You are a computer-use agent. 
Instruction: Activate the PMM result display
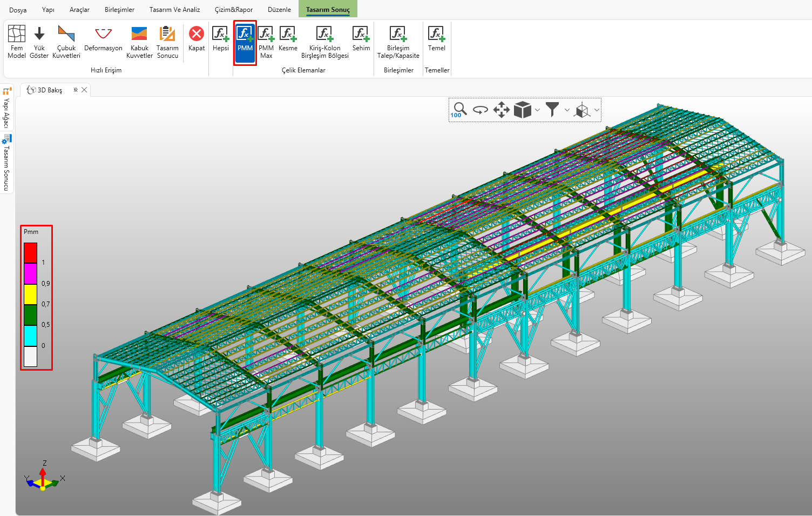245,43
